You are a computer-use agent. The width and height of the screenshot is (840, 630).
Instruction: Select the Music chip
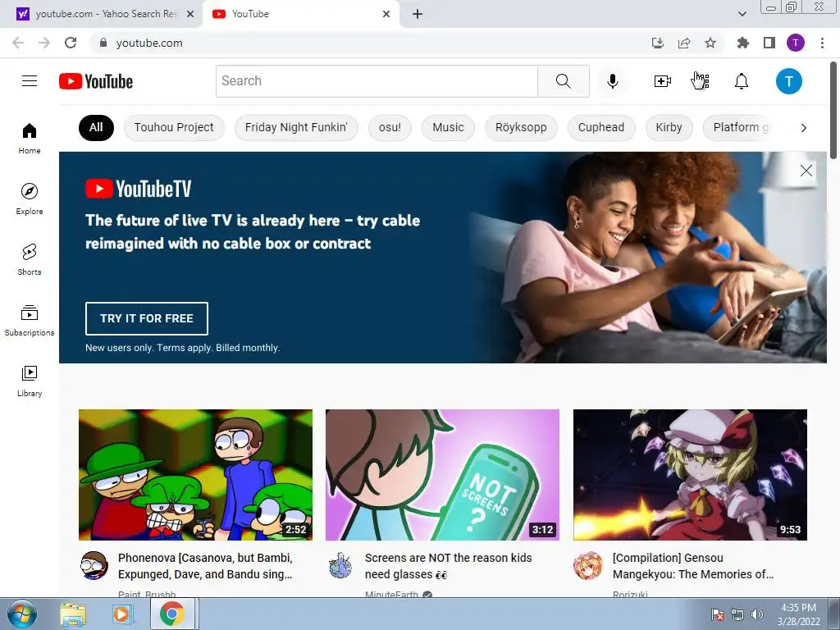pos(448,127)
